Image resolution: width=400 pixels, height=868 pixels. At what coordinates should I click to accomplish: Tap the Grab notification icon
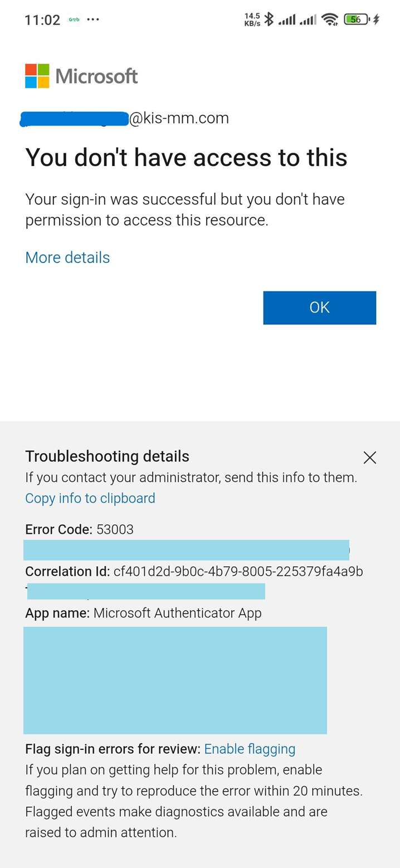coord(74,19)
